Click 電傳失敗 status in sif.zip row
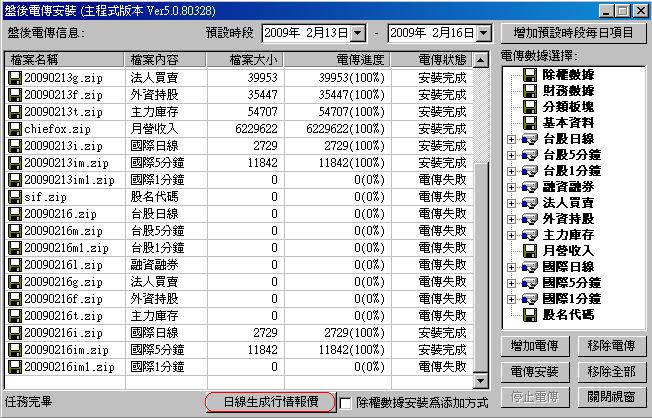 coord(442,197)
